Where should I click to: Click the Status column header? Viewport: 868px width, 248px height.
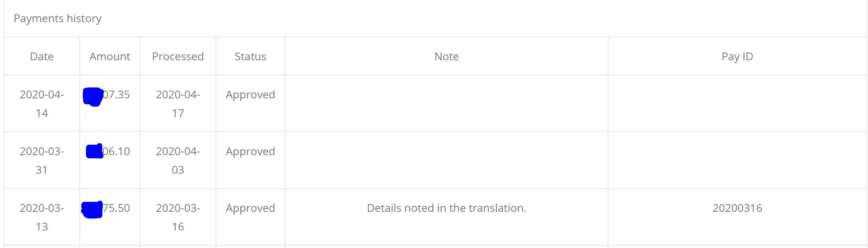250,56
